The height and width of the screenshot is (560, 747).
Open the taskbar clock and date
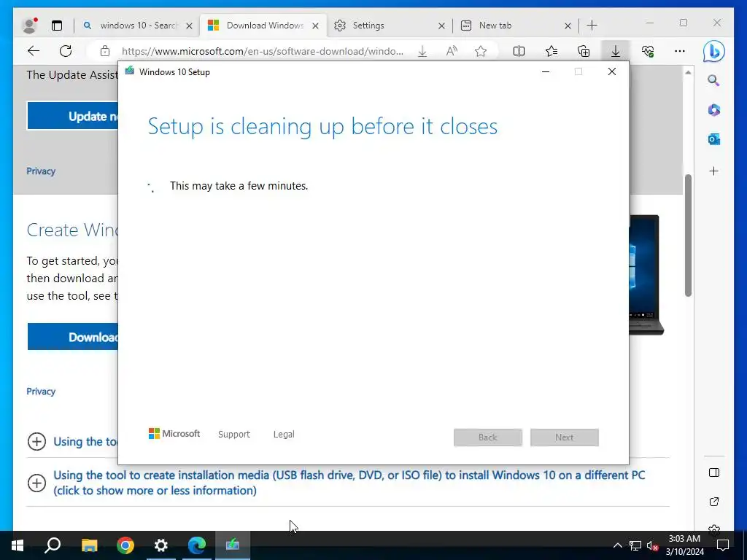[x=684, y=545]
